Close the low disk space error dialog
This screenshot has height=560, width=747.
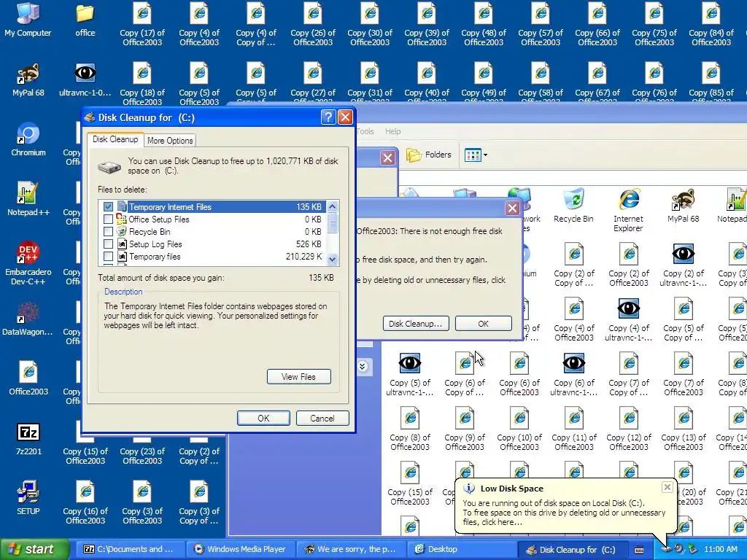[x=512, y=208]
